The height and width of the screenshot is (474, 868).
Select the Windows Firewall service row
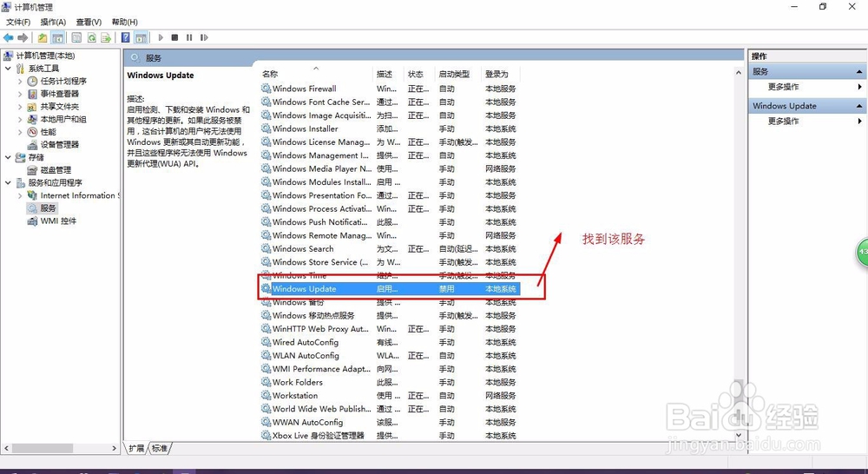tap(390, 89)
